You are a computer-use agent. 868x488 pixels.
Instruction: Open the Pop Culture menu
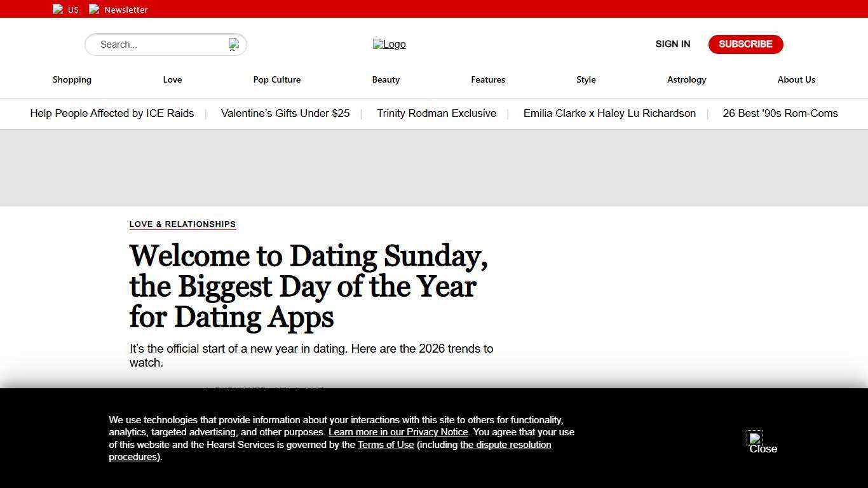[276, 79]
